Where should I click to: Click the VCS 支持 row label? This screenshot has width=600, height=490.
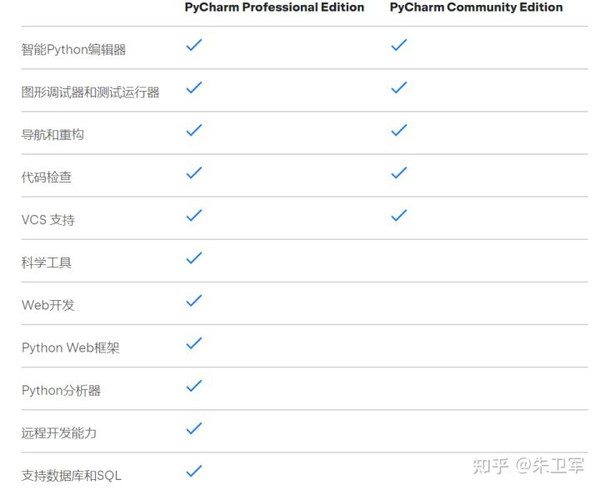click(x=48, y=220)
